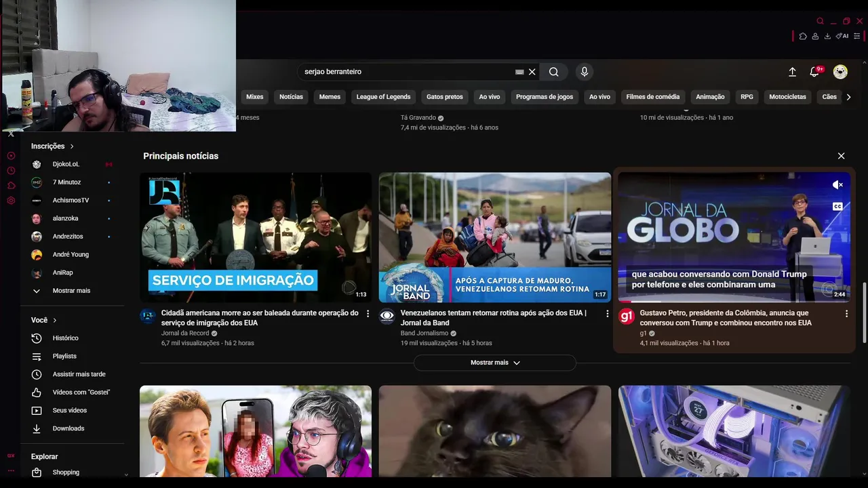Expand Mostrar mais below news videos

[x=495, y=363]
